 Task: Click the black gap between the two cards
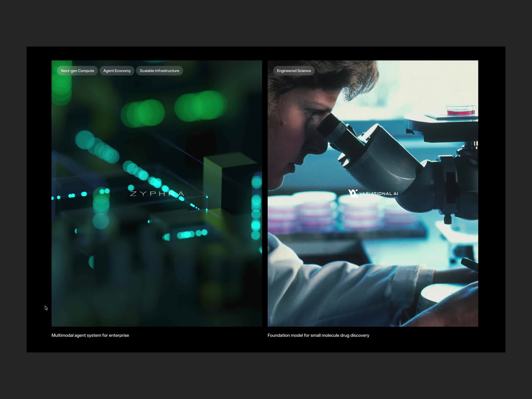(x=265, y=193)
